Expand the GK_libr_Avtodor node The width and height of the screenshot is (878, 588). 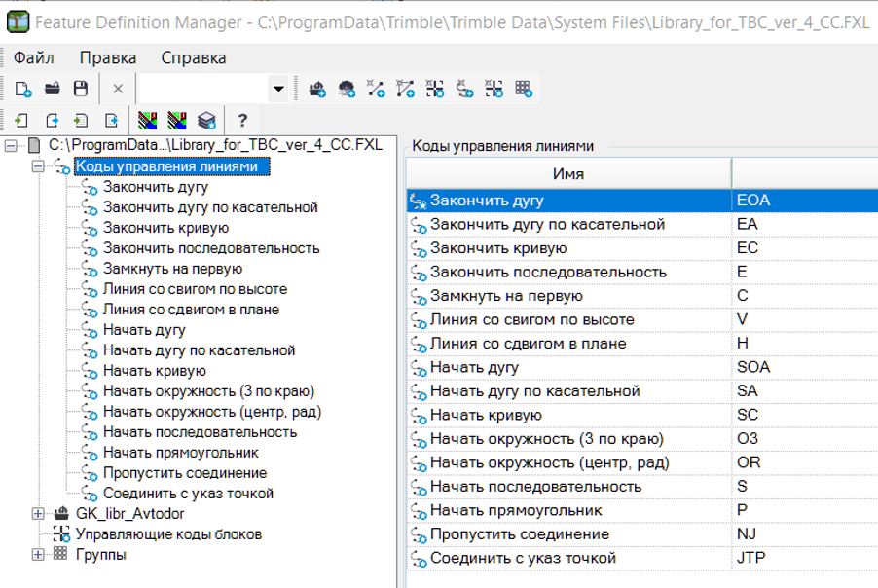(x=38, y=513)
